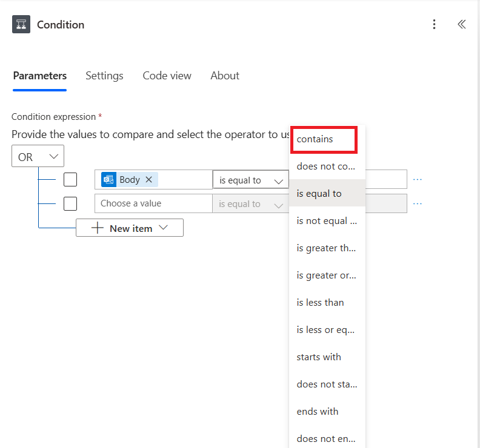Pick the does not end with operator
This screenshot has height=448, width=480.
pos(327,438)
